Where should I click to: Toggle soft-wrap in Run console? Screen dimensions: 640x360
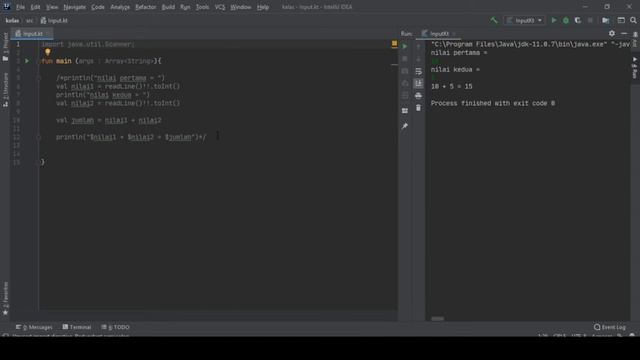pos(418,71)
